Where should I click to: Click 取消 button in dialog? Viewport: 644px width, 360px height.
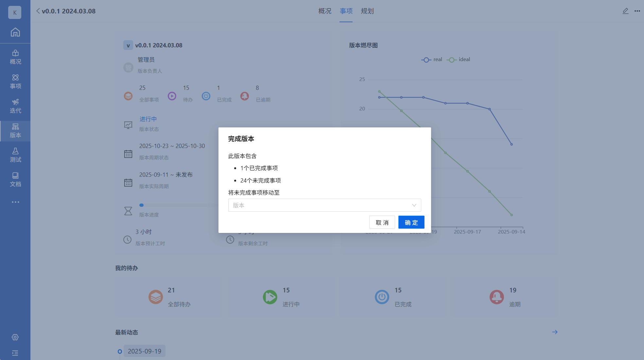click(382, 222)
